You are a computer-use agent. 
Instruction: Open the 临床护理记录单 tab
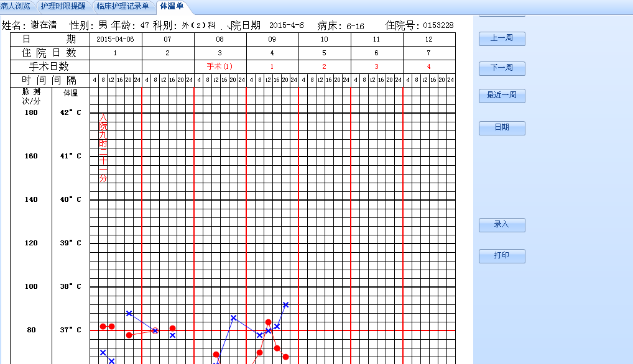click(x=122, y=6)
